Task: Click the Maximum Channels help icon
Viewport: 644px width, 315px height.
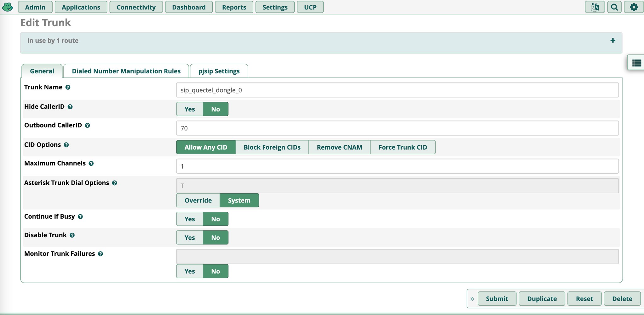Action: 91,163
